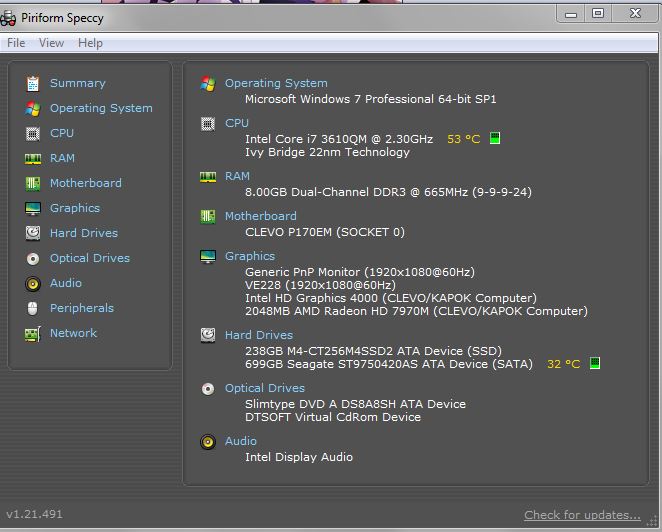Click the green Seagate drive temperature indicator icon

595,363
